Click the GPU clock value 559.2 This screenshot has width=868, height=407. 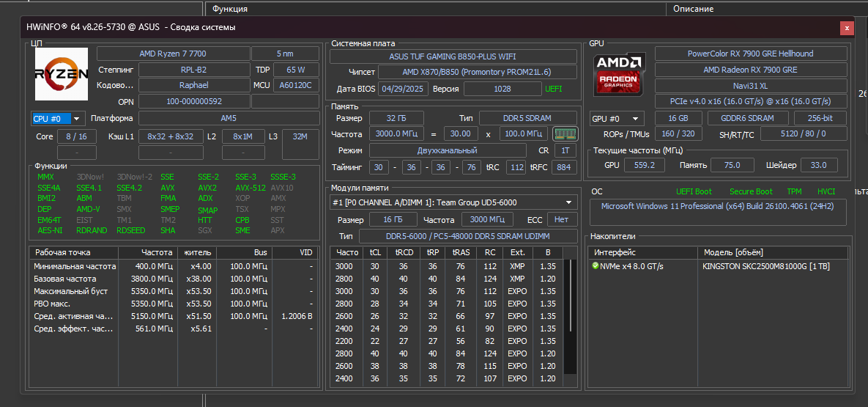pos(645,165)
